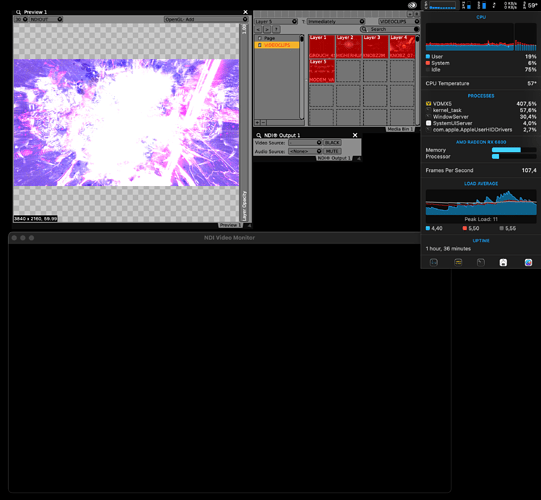Clear search with the round button

416,29
